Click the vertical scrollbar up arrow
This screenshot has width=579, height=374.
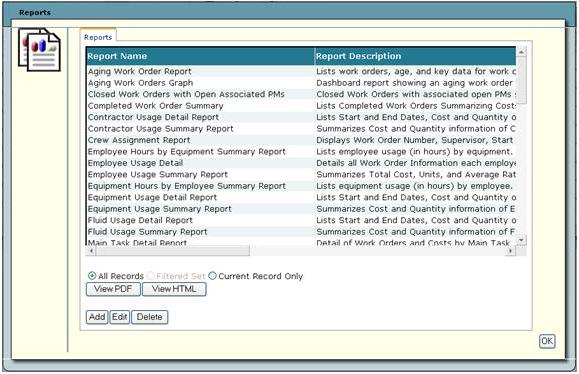[521, 52]
